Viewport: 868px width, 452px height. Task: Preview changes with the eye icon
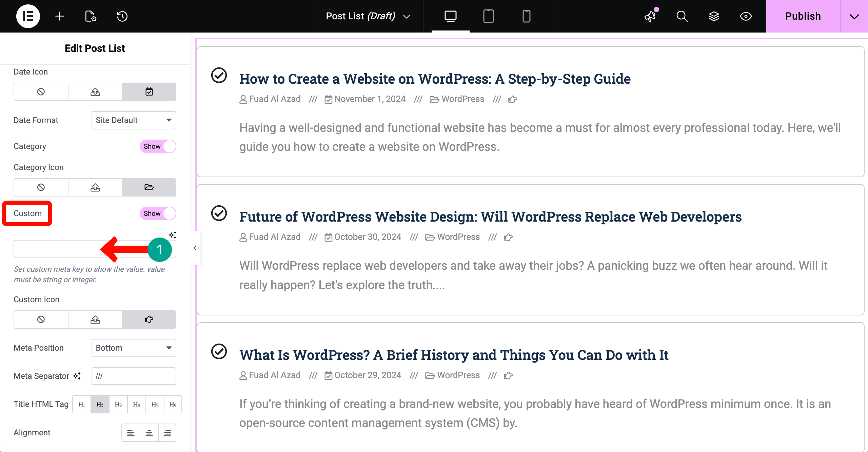click(x=746, y=16)
